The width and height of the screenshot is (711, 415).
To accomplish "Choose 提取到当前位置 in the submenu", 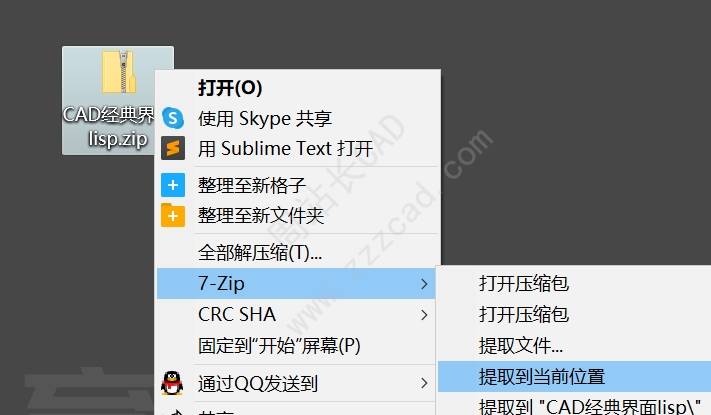I will click(574, 376).
